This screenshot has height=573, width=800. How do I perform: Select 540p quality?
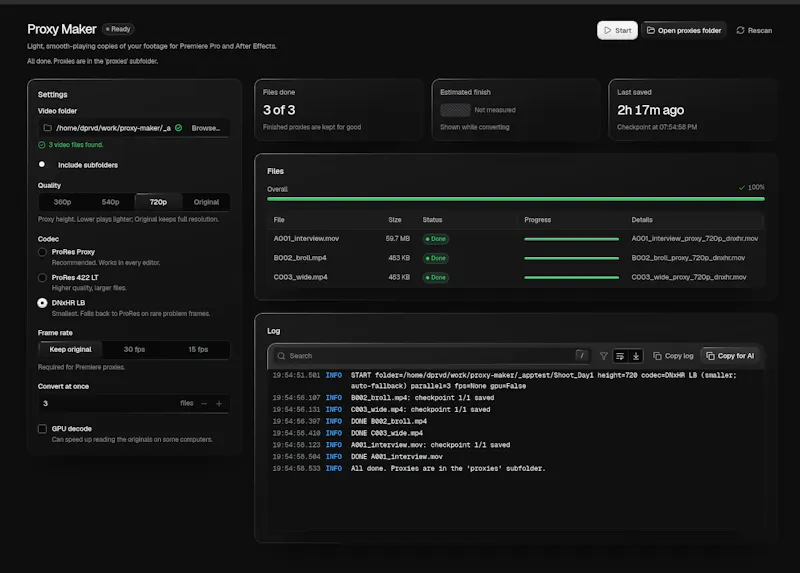(x=110, y=202)
